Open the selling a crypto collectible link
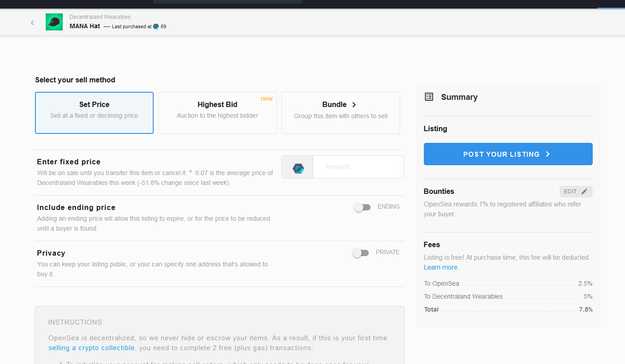The height and width of the screenshot is (364, 625). (91, 348)
